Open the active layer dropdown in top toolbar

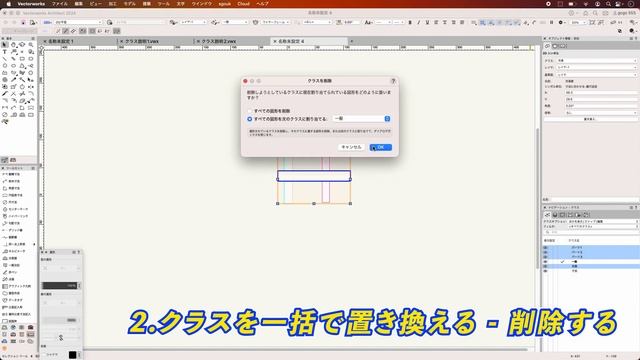193,22
